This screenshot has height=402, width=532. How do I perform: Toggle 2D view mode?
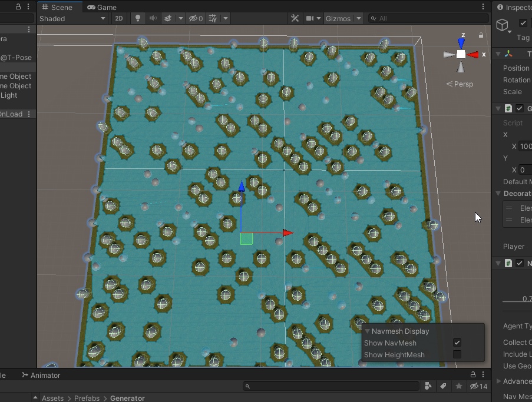pyautogui.click(x=119, y=19)
